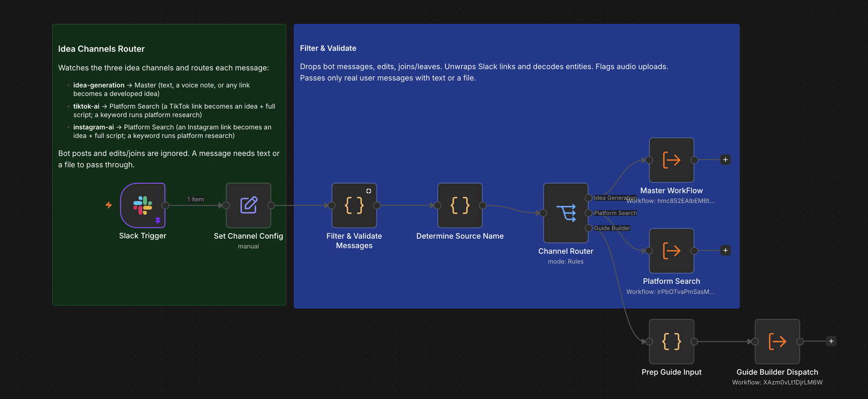The image size is (868, 399).
Task: Click the Guide Builder router output
Action: 589,228
